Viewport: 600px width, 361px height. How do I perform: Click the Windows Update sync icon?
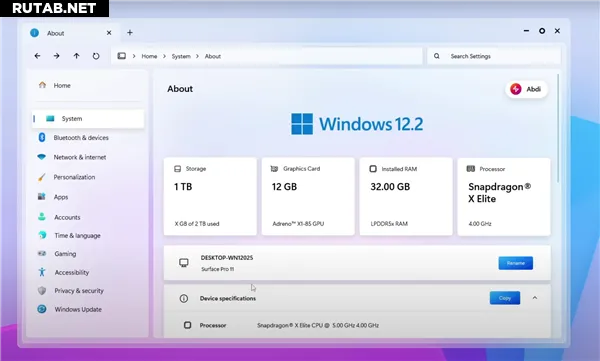click(42, 309)
